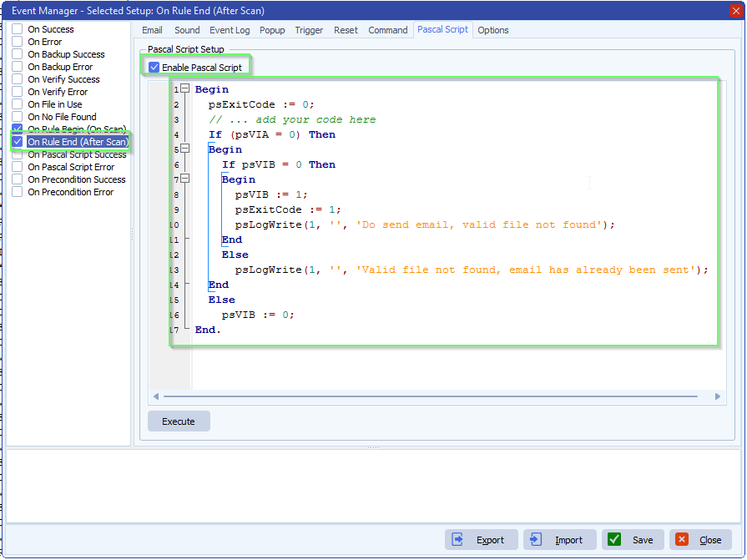Click the Export button label
747x560 pixels.
click(490, 540)
